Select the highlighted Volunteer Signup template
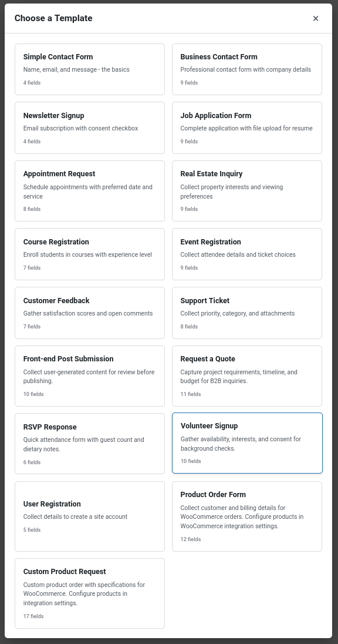Viewport: 338px width, 644px height. [246, 442]
